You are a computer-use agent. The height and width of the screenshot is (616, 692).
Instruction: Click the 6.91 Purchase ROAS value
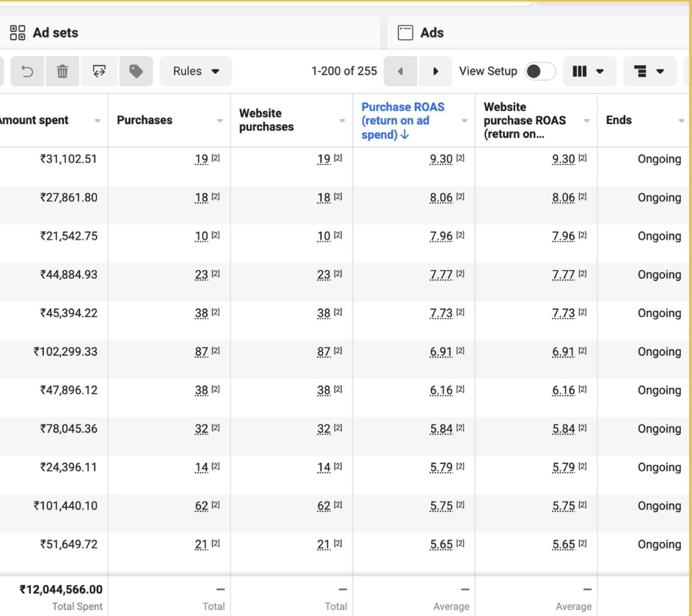tap(441, 352)
